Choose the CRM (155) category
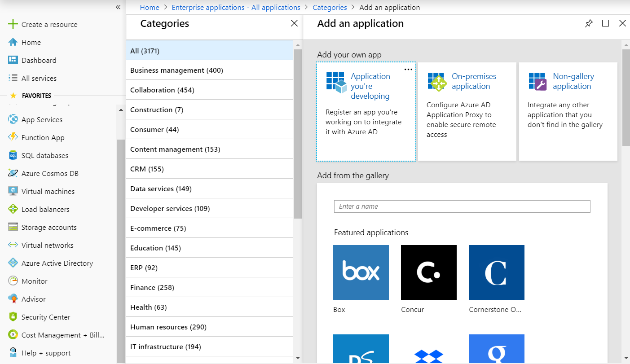630x364 pixels. click(209, 169)
